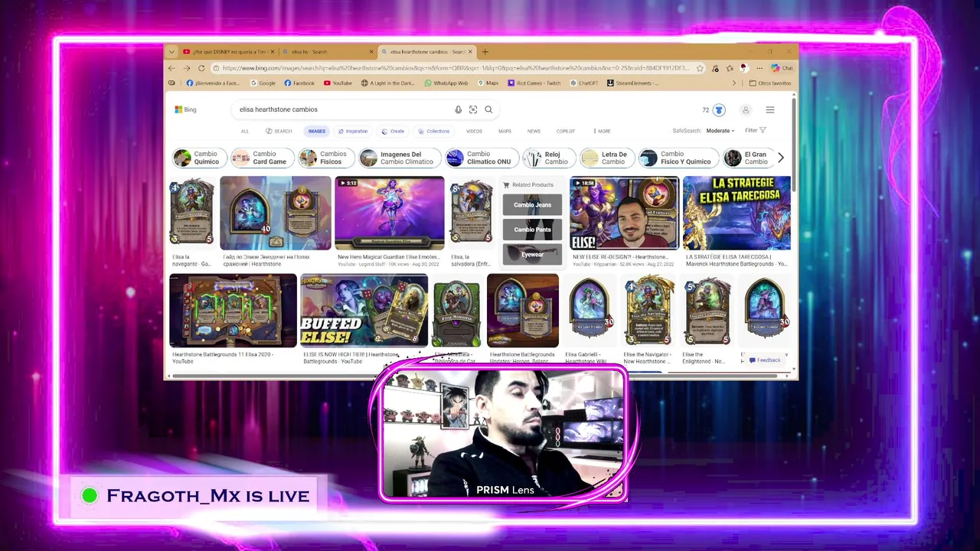
Task: Select the Cambios Fisicos chip
Action: click(326, 158)
